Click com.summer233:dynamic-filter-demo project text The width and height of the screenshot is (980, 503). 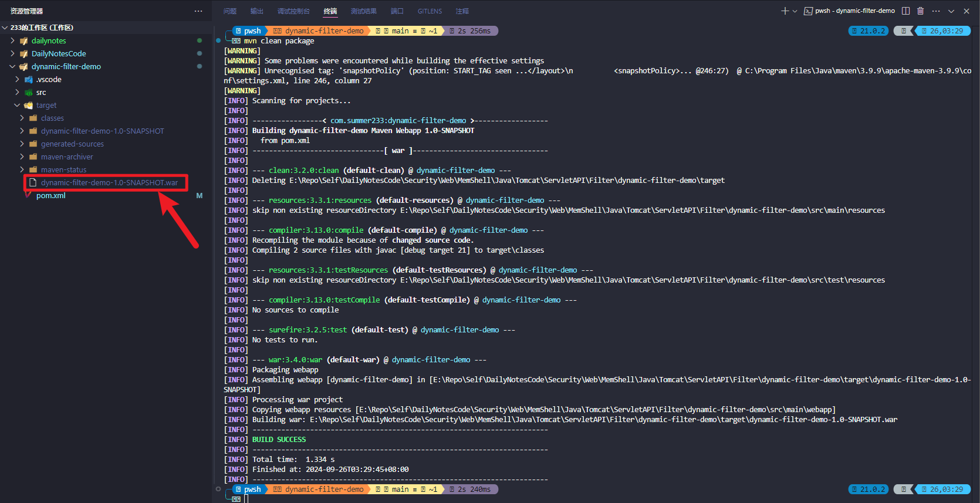[398, 120]
